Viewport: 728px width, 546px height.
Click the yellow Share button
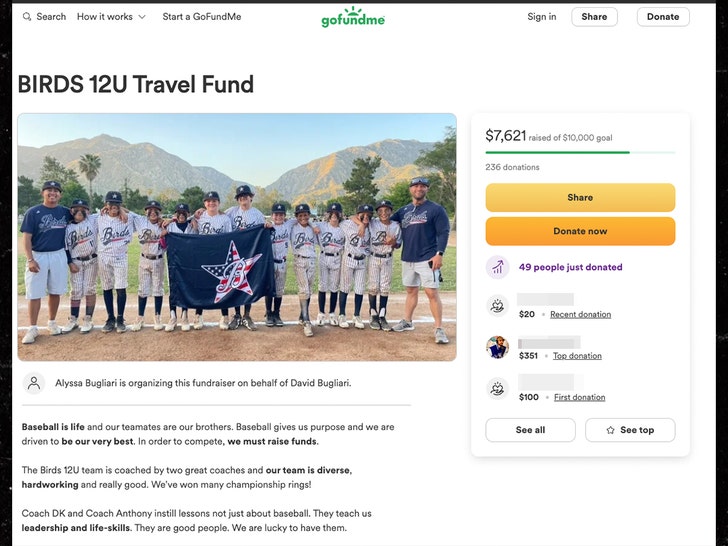click(x=580, y=197)
